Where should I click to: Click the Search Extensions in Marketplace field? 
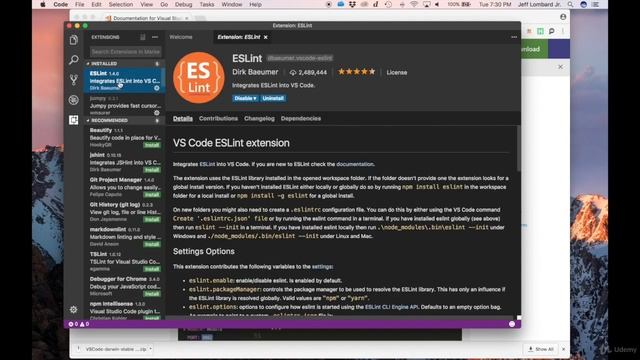[x=125, y=52]
